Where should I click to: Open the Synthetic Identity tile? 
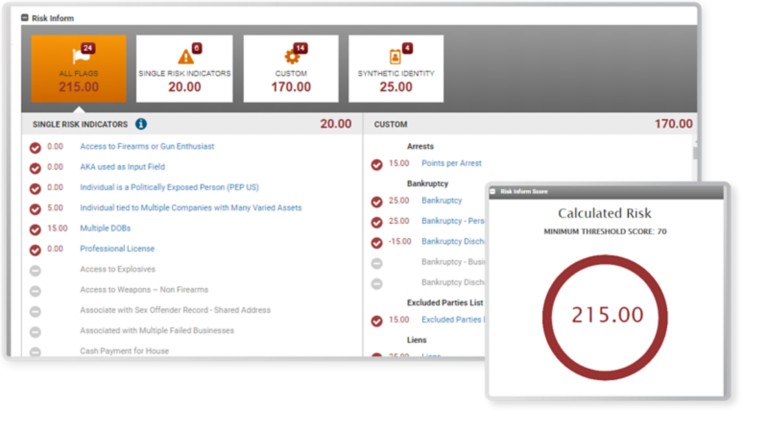tap(396, 69)
